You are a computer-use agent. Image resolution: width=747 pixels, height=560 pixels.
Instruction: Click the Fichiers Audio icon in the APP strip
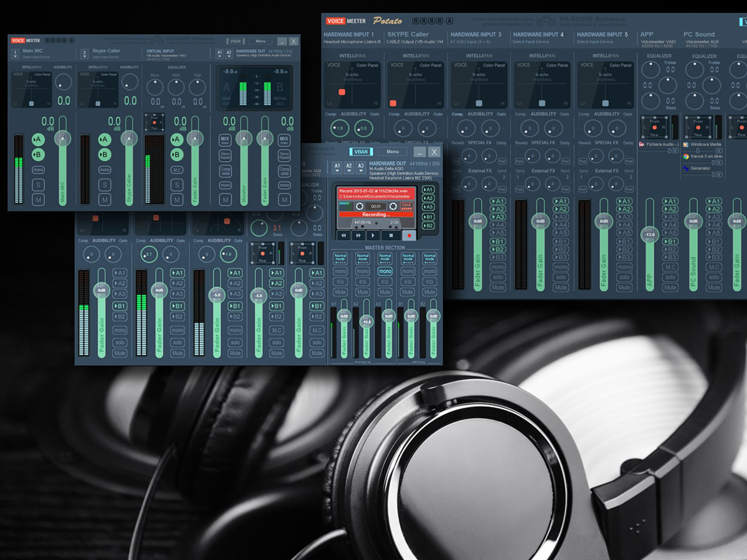[642, 144]
